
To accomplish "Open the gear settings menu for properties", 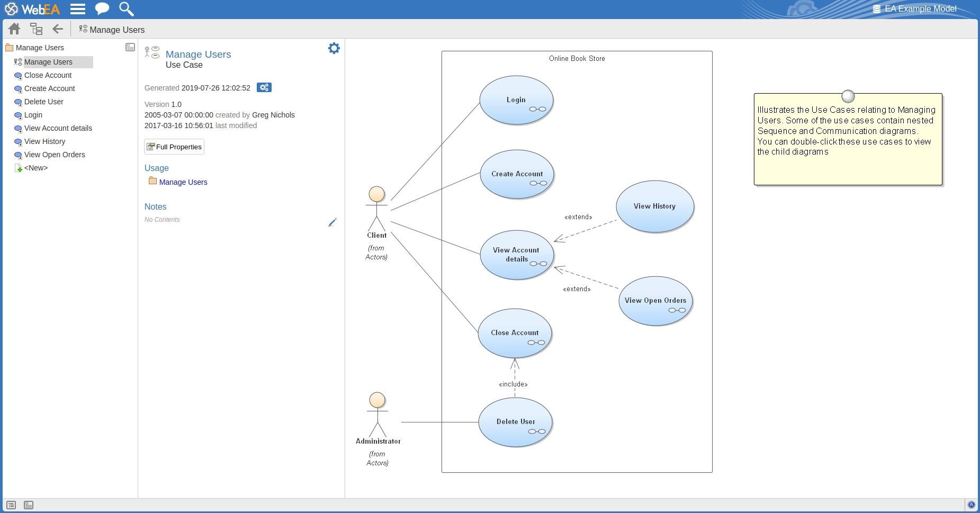I will pyautogui.click(x=334, y=49).
